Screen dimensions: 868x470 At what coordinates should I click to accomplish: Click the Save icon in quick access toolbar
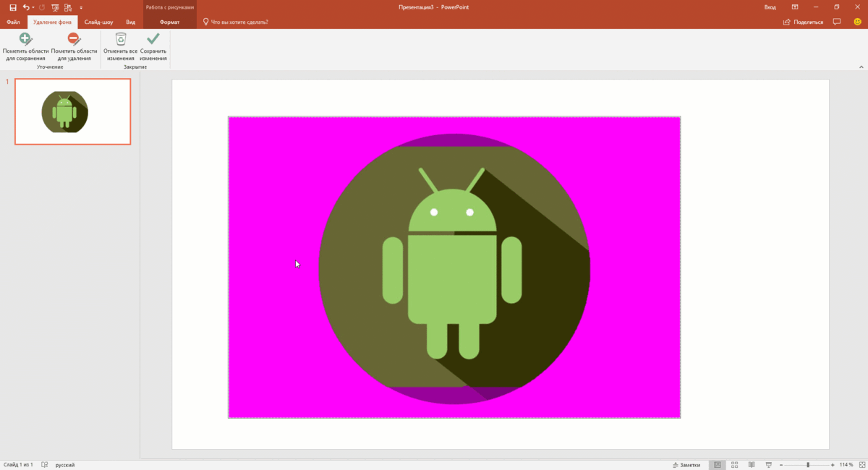[12, 7]
